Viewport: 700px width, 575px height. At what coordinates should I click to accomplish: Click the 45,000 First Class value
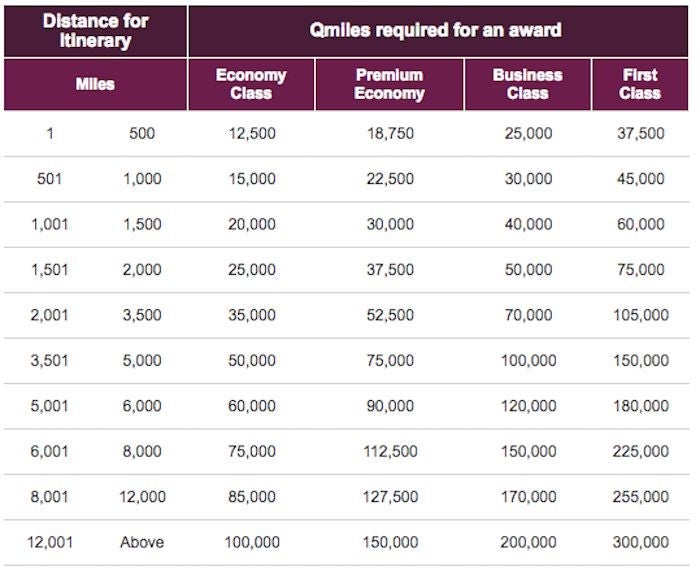click(641, 179)
